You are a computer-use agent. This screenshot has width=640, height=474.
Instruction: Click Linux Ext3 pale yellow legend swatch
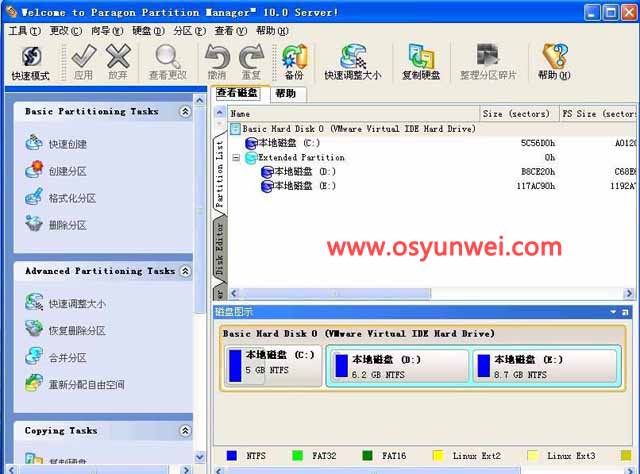click(x=532, y=455)
